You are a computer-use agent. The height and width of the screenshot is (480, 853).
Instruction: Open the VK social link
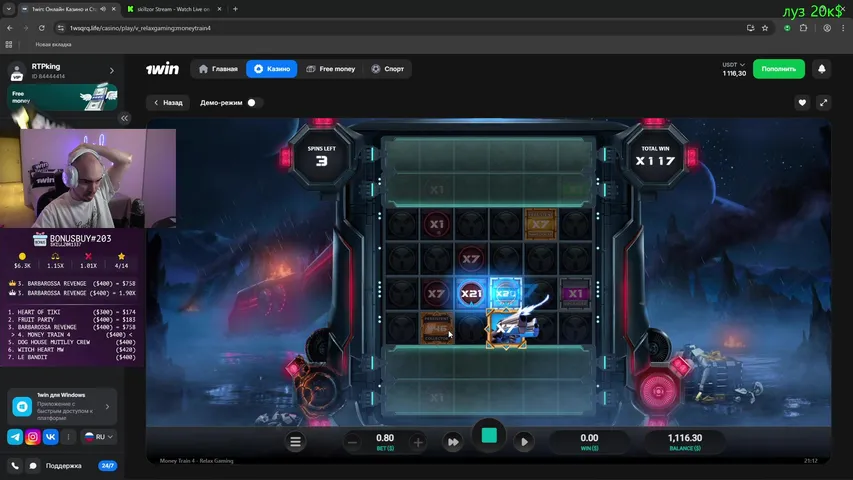(x=50, y=437)
